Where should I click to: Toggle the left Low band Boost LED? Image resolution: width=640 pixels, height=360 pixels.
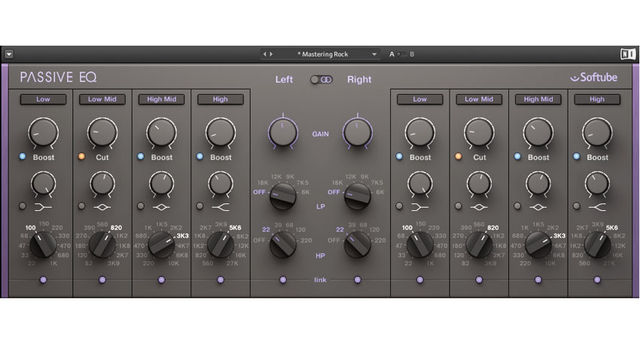tap(22, 156)
